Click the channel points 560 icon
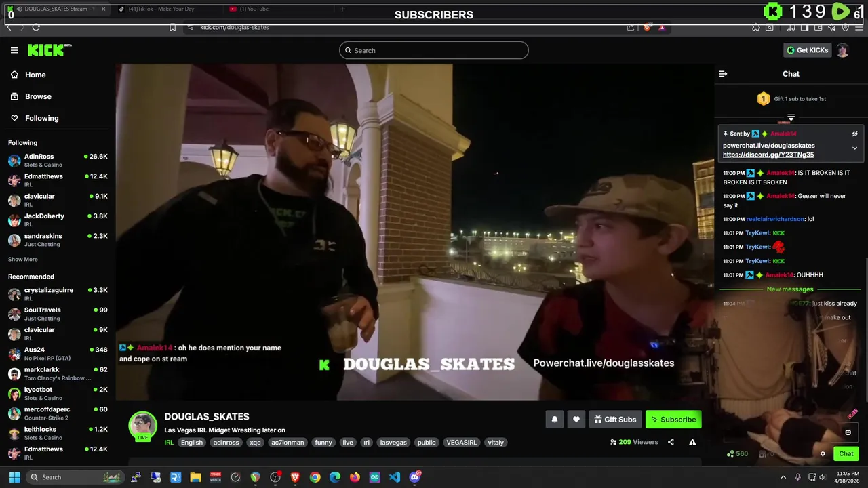Viewport: 868px width, 488px height. click(x=730, y=454)
